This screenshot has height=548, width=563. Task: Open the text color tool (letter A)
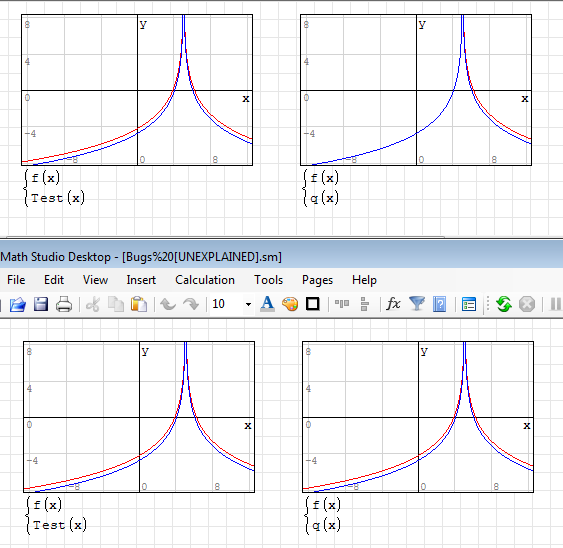[x=267, y=304]
